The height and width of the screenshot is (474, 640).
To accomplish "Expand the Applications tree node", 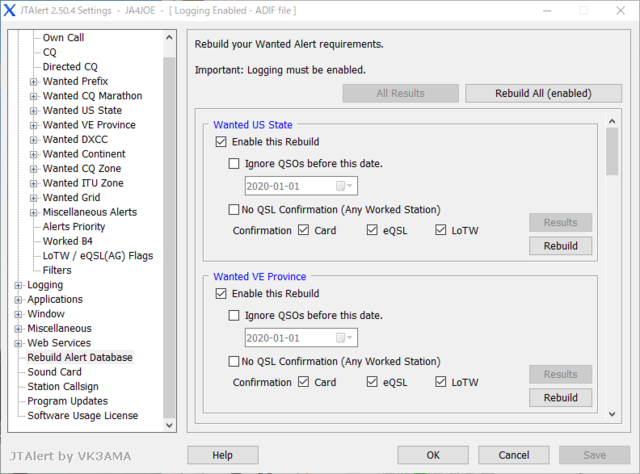I will point(18,300).
